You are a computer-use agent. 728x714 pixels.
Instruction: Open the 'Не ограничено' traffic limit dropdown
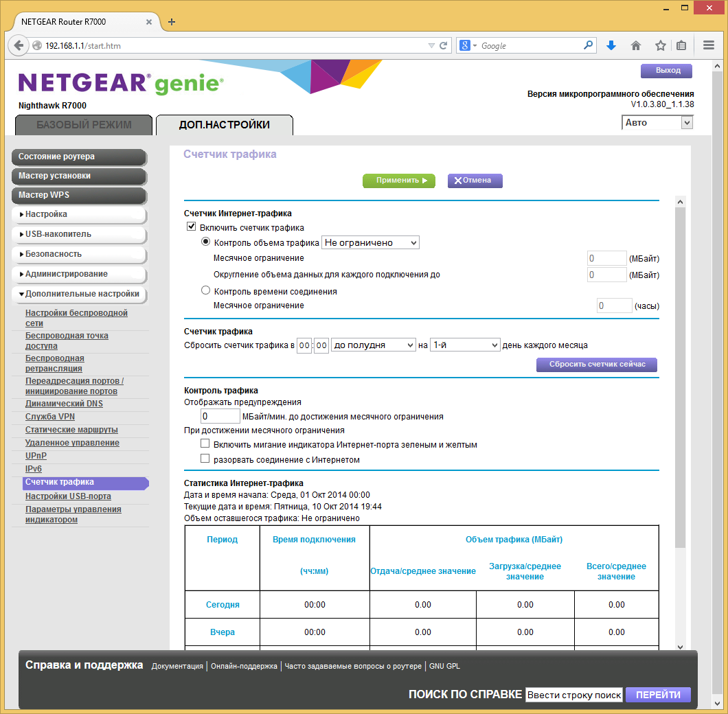click(x=370, y=242)
